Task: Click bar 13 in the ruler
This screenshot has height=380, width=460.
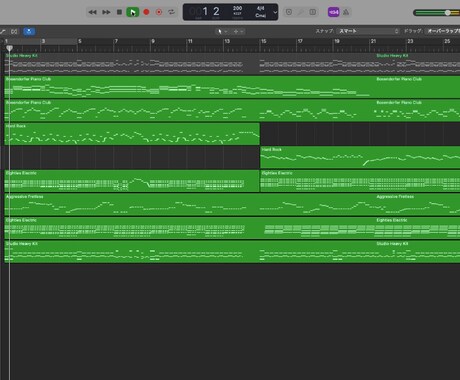Action: click(227, 41)
